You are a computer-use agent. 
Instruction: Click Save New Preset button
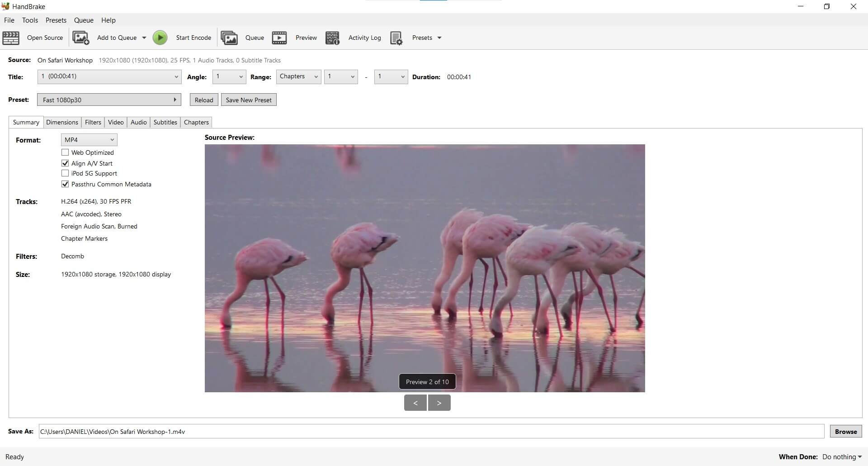click(x=249, y=100)
